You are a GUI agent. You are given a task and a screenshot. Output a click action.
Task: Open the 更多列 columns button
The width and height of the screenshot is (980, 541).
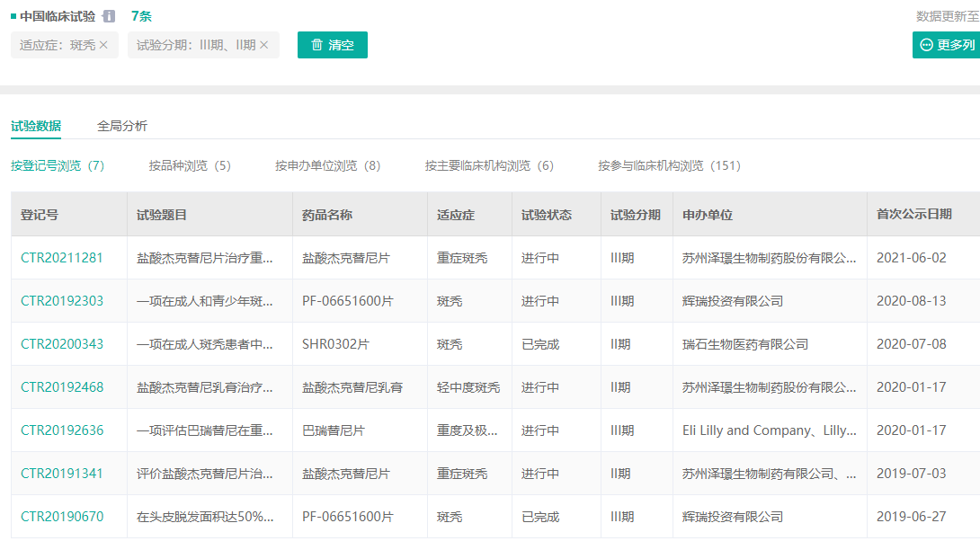coord(946,45)
